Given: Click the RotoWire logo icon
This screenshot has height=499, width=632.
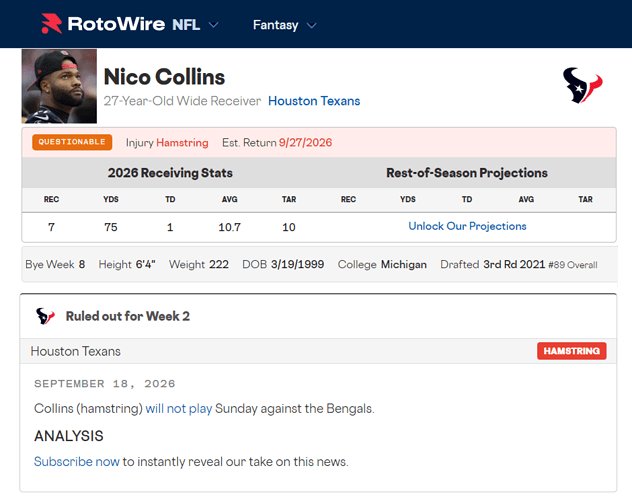Looking at the screenshot, I should pos(52,24).
